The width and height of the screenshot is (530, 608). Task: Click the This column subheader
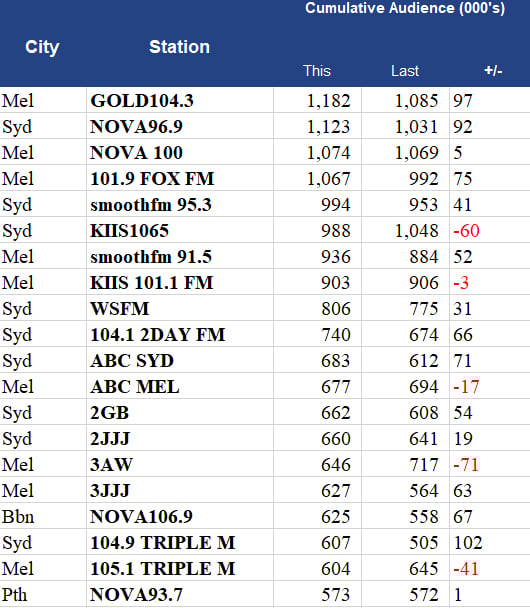point(317,71)
